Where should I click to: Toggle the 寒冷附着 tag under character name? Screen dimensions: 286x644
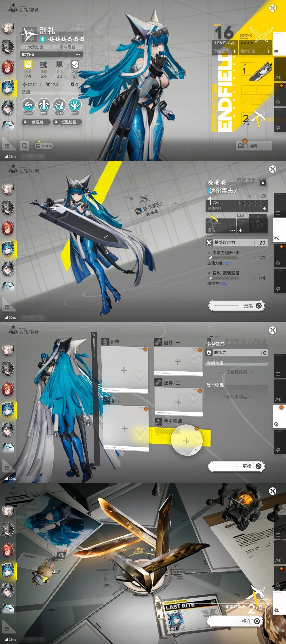(67, 47)
